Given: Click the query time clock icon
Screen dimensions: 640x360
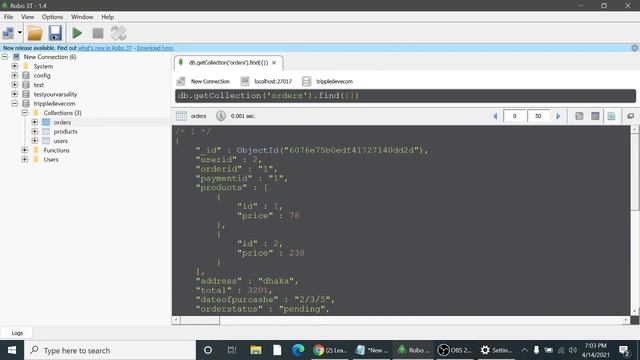Looking at the screenshot, I should [x=221, y=116].
